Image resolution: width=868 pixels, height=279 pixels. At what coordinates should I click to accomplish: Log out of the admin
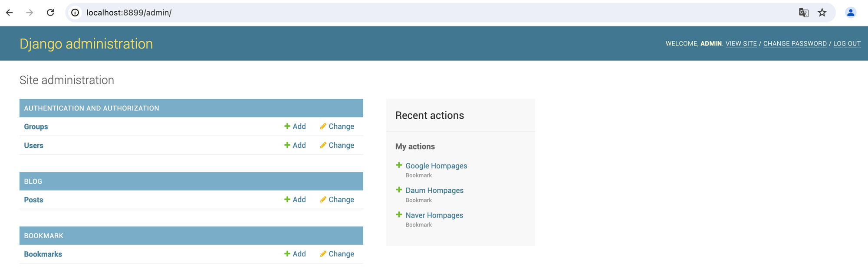[847, 44]
